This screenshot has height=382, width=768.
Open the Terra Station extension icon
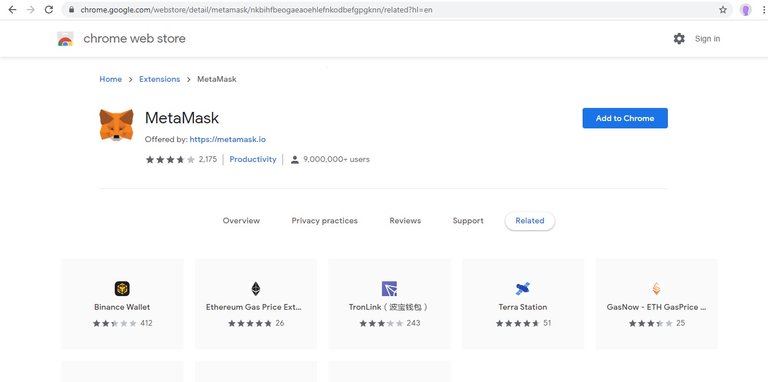523,288
